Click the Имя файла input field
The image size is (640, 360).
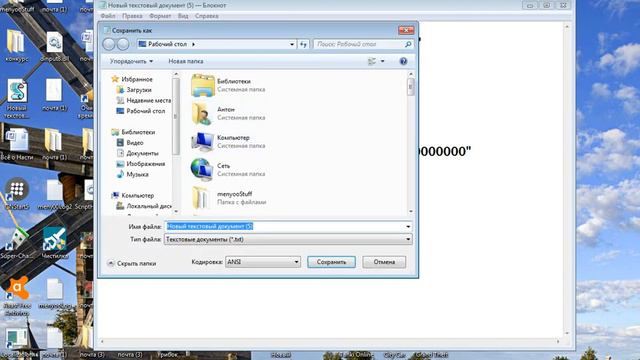(x=288, y=227)
